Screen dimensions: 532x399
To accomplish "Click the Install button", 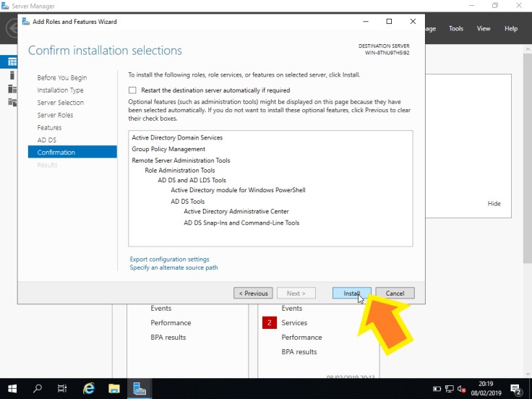I will tap(351, 293).
